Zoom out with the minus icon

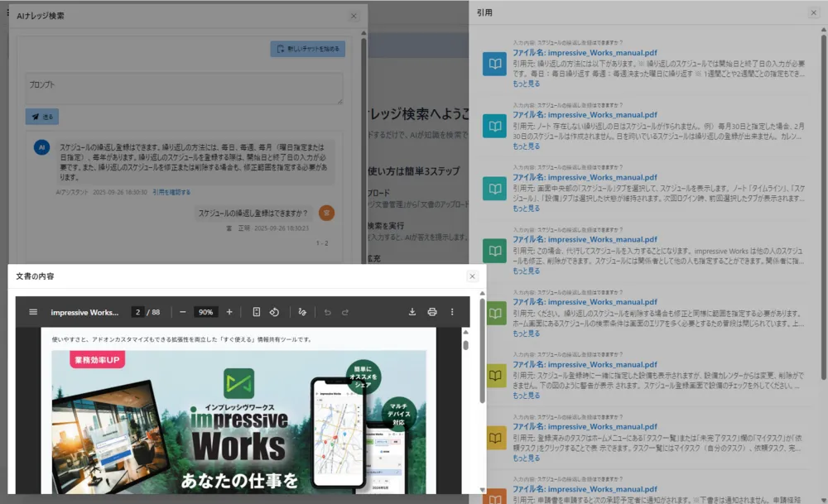tap(182, 311)
